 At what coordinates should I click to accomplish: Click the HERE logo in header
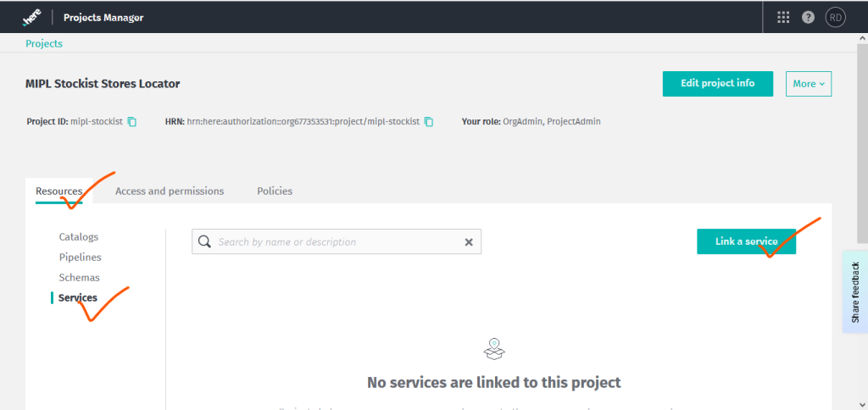point(31,18)
